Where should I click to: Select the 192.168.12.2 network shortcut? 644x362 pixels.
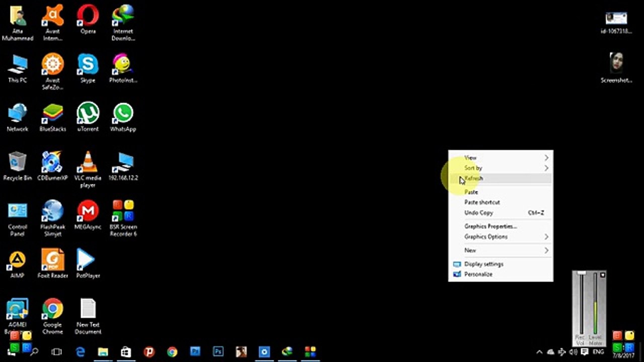[x=123, y=166]
